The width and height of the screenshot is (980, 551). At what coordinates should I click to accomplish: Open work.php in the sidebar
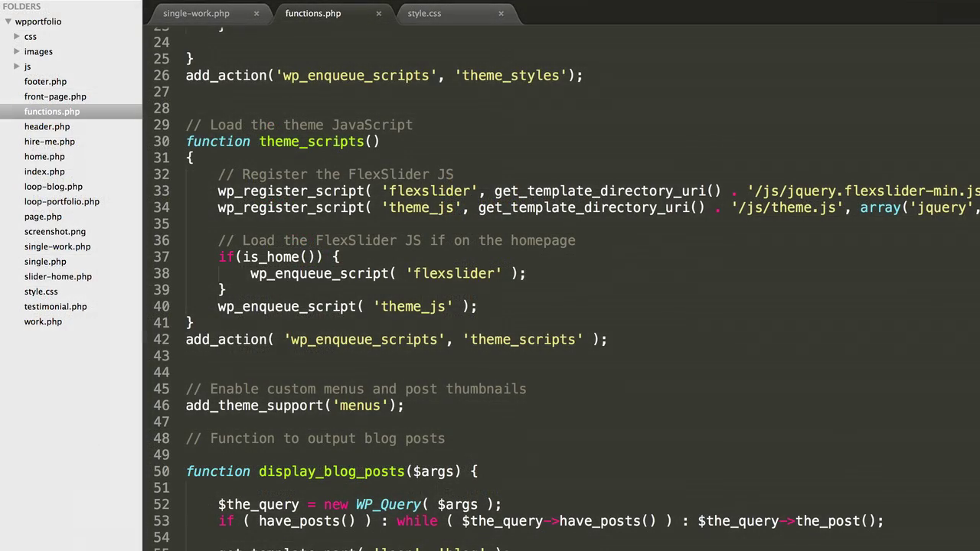click(x=43, y=321)
